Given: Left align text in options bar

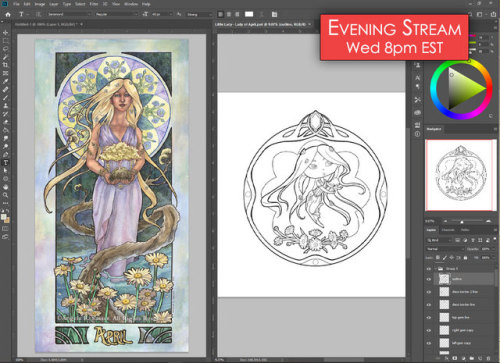Looking at the screenshot, I should pos(220,14).
